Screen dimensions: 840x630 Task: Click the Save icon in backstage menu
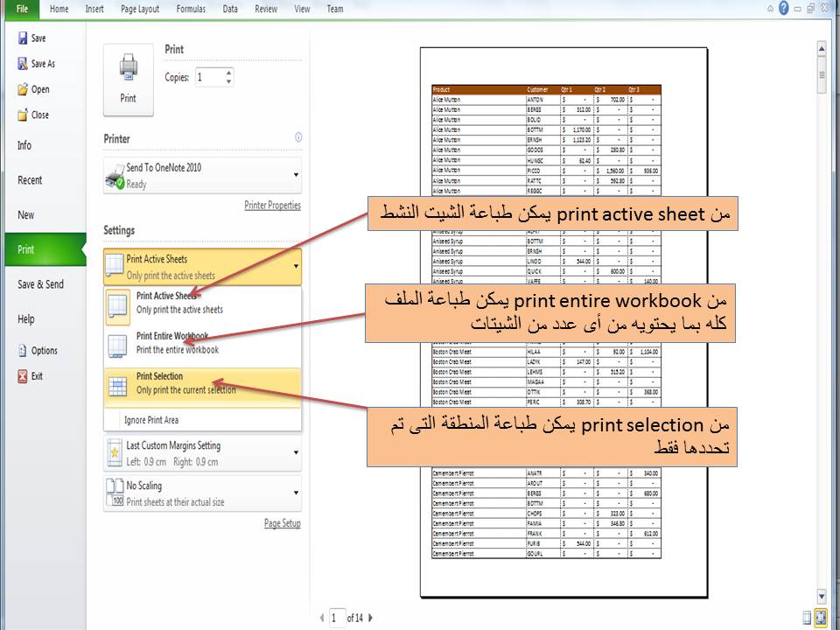[23, 38]
